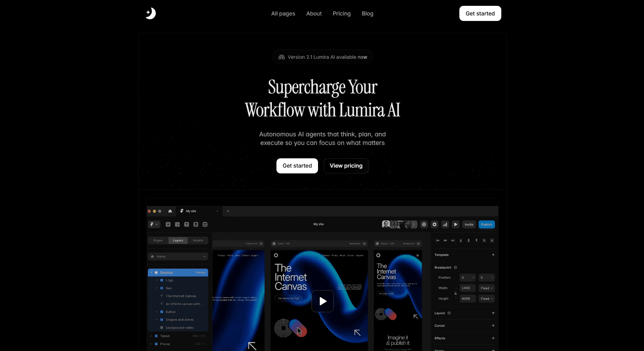
Task: View analytics with the bar chart icon
Action: 445,224
